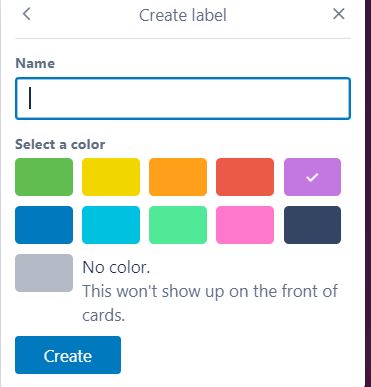Click the blue Create button
The width and height of the screenshot is (371, 387).
(x=68, y=355)
